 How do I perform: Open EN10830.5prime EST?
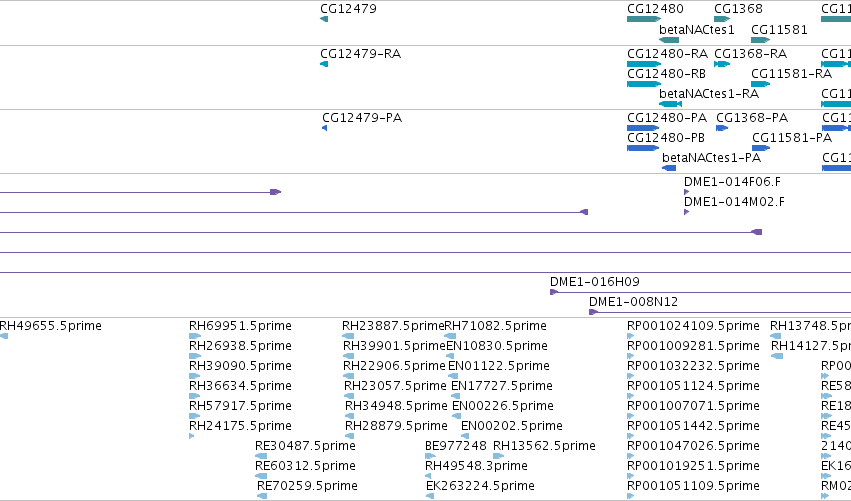click(x=497, y=346)
